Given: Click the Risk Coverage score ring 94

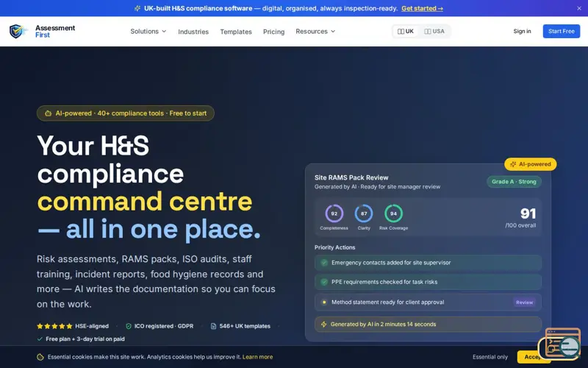Looking at the screenshot, I should point(393,213).
